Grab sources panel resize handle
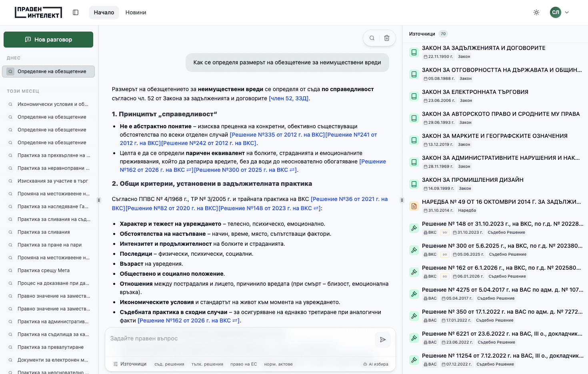 (x=402, y=200)
